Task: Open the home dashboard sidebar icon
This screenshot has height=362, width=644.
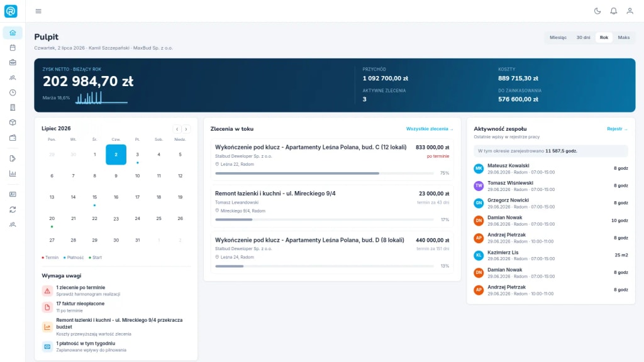Action: pos(13,33)
